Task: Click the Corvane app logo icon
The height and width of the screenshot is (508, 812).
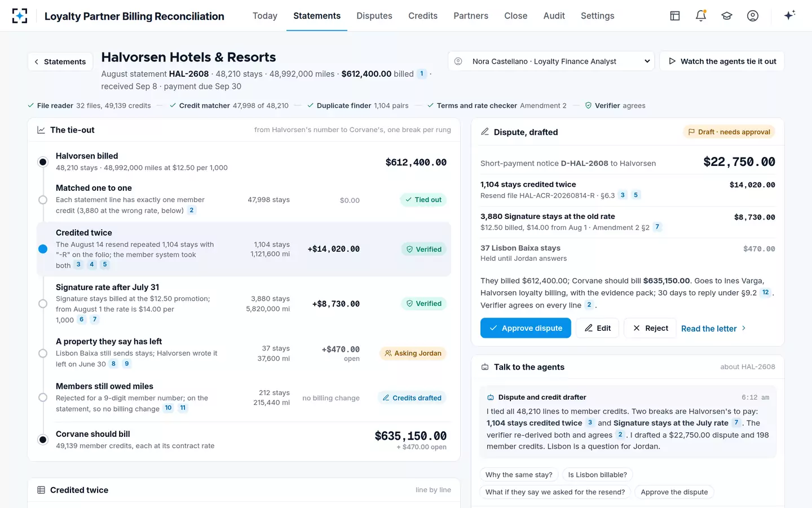Action: (20, 16)
